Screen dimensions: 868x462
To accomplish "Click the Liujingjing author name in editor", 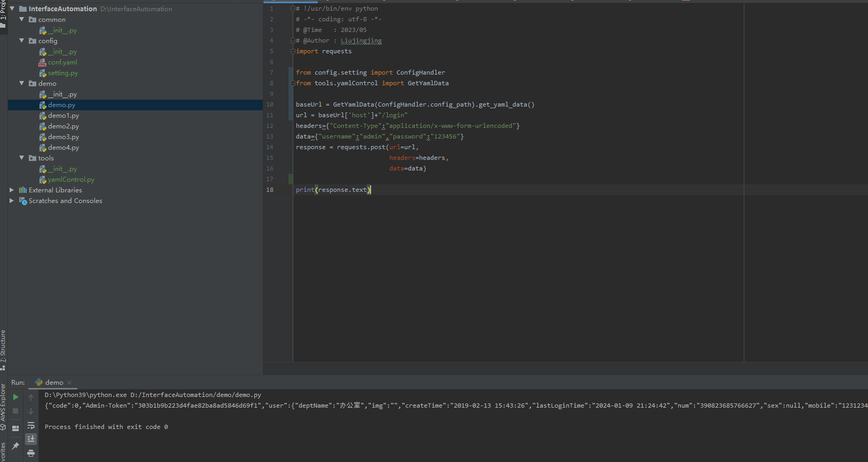I will (x=361, y=40).
